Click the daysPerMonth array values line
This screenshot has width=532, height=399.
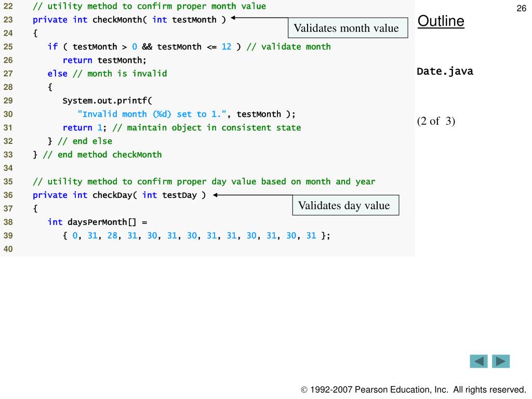point(196,236)
